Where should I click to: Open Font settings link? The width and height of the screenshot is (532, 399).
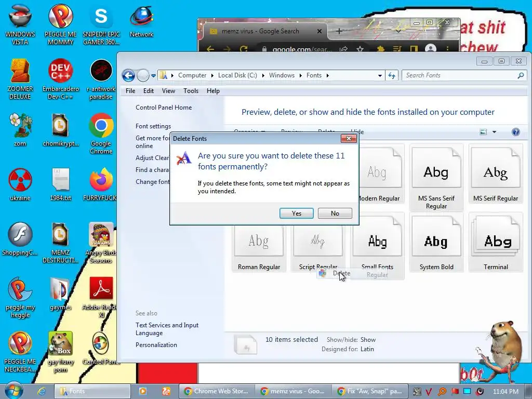coord(153,126)
